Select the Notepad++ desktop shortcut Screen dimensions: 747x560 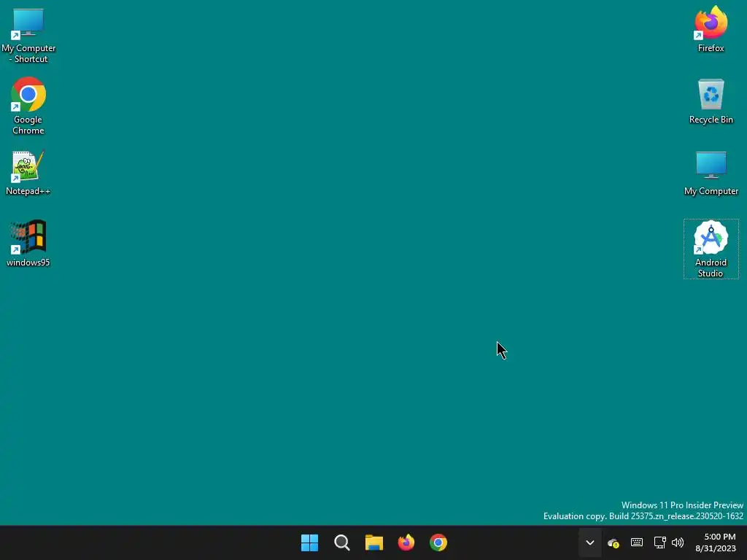tap(28, 173)
